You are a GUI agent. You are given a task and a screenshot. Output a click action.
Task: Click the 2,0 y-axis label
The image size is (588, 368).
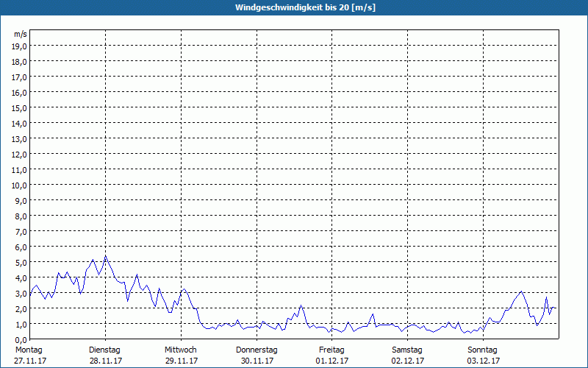[21, 308]
